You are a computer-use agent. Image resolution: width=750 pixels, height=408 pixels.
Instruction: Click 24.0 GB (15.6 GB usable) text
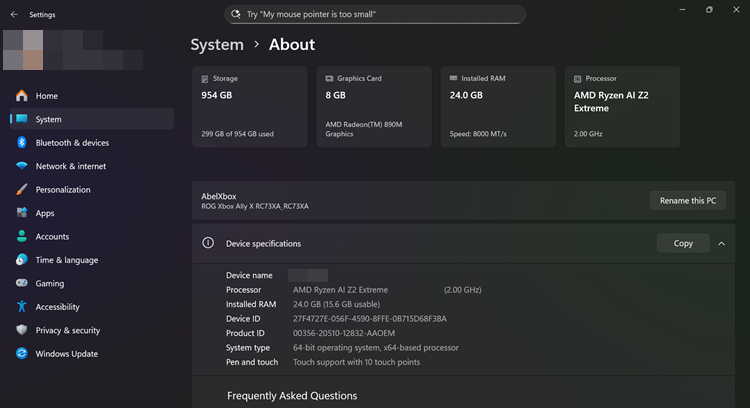(x=336, y=304)
